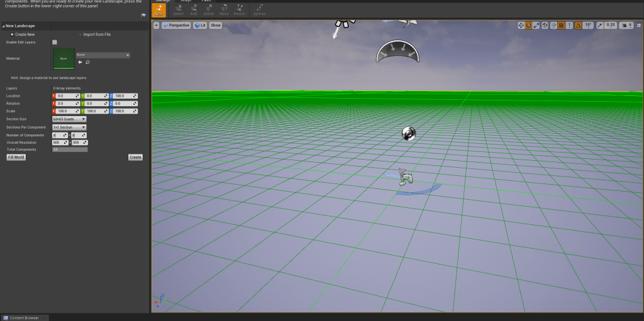This screenshot has width=644, height=321.
Task: Click the Splines tool icon
Action: [259, 9]
